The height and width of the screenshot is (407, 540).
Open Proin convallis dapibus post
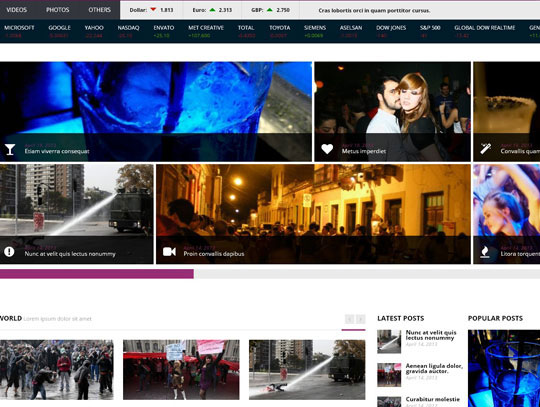coord(214,254)
